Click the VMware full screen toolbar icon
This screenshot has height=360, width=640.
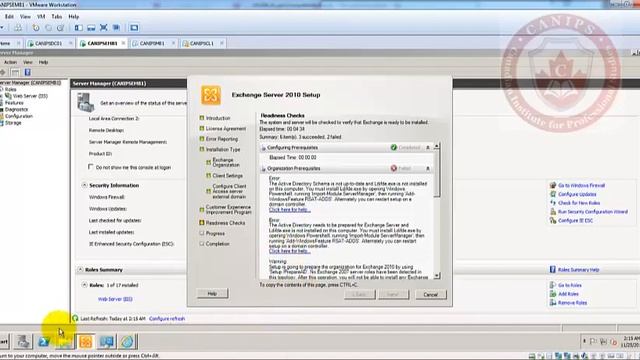click(x=104, y=28)
